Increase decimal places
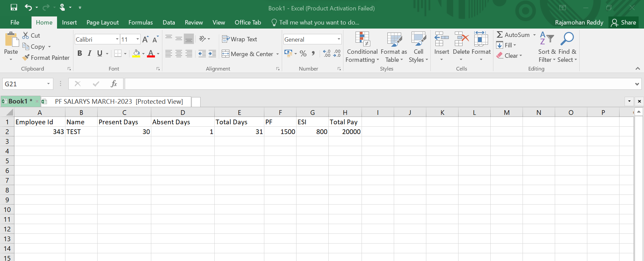This screenshot has height=261, width=644. pyautogui.click(x=327, y=53)
